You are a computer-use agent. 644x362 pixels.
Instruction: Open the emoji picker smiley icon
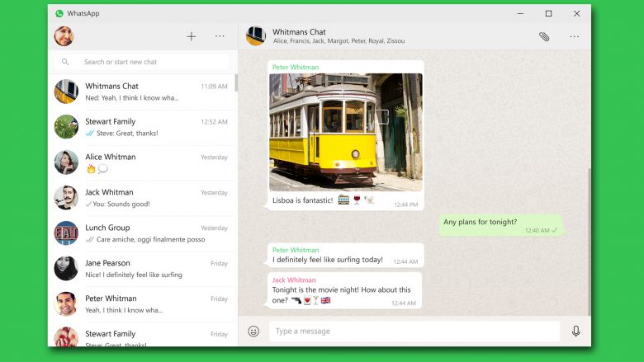(x=253, y=331)
